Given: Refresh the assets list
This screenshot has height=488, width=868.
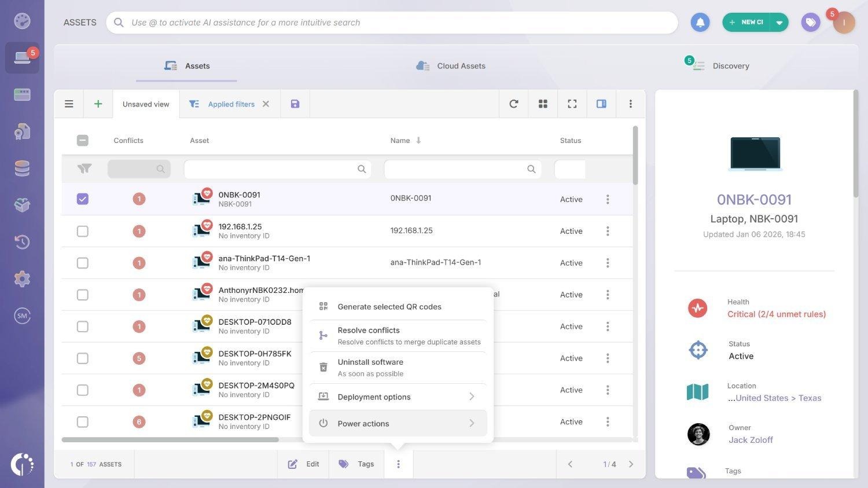Looking at the screenshot, I should 513,104.
